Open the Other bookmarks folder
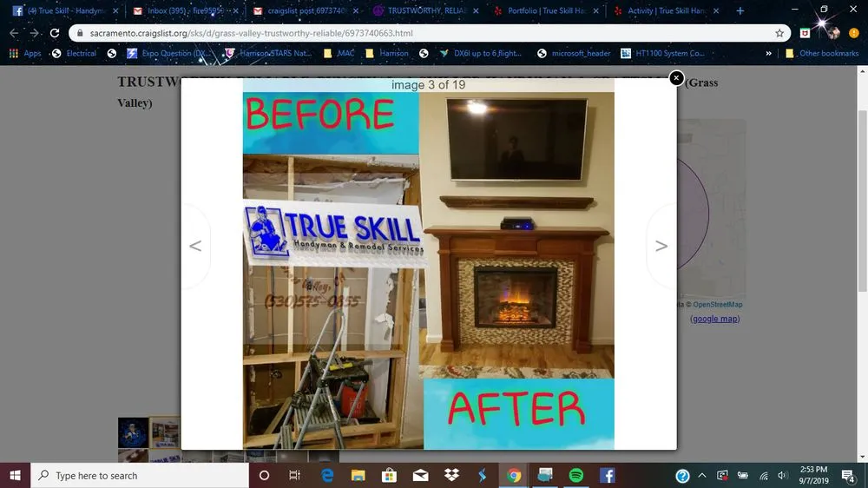This screenshot has width=868, height=488. click(822, 53)
